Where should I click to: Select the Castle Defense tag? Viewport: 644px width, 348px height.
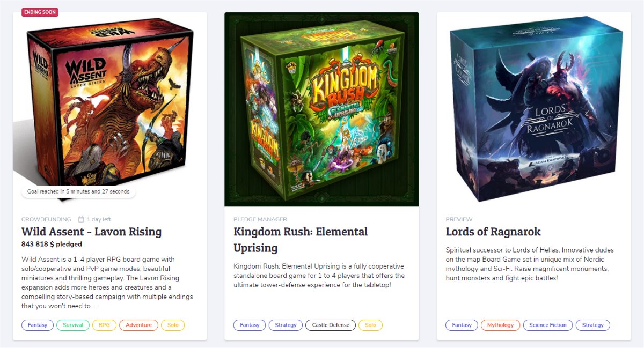pos(331,325)
